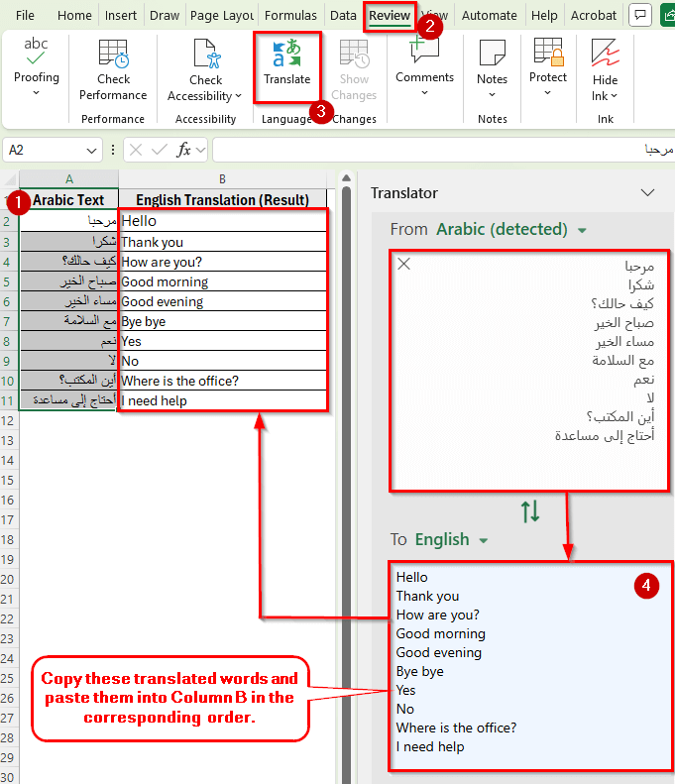This screenshot has width=675, height=784.
Task: Select column B header
Action: 222,178
